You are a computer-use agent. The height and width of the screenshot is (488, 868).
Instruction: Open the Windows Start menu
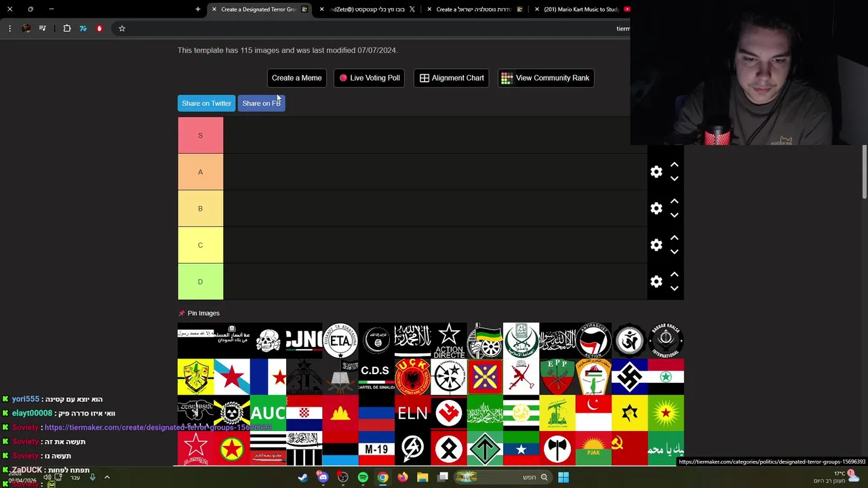tap(564, 477)
